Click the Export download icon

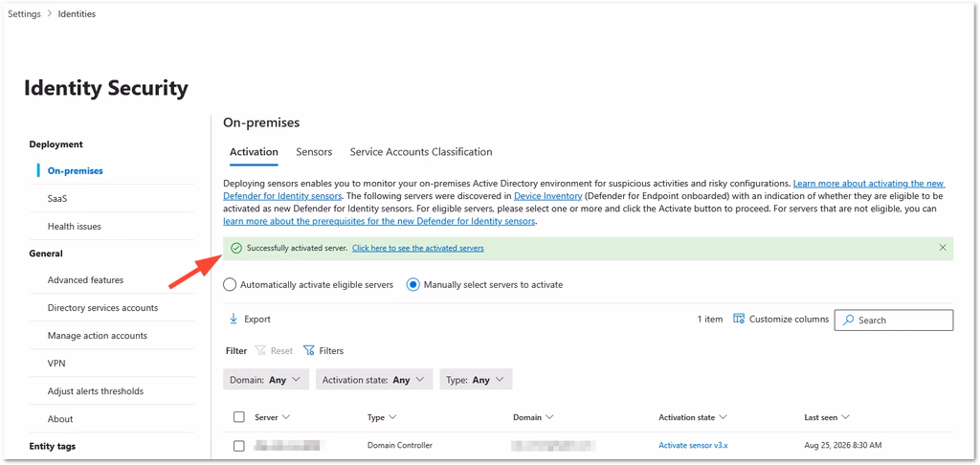click(x=234, y=319)
